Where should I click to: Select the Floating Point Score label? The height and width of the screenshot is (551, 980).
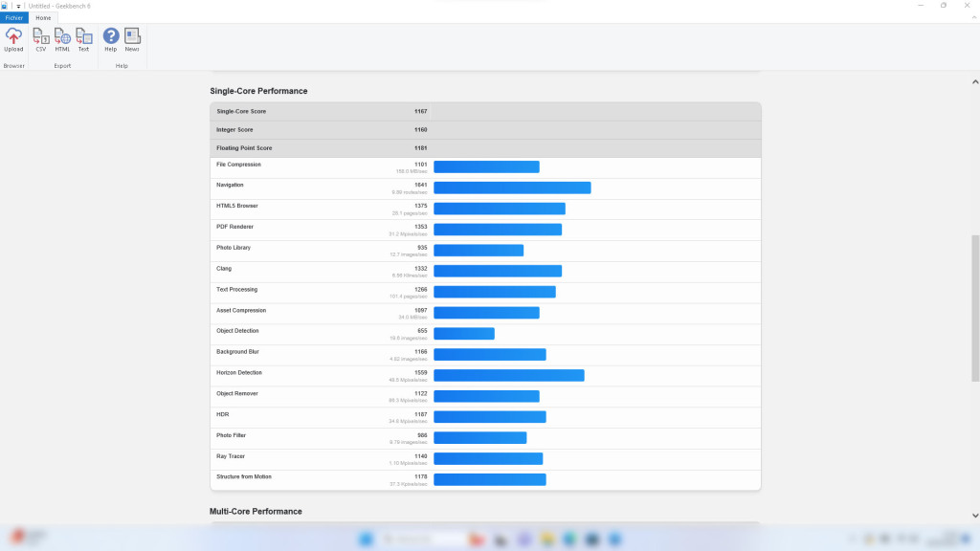click(244, 148)
